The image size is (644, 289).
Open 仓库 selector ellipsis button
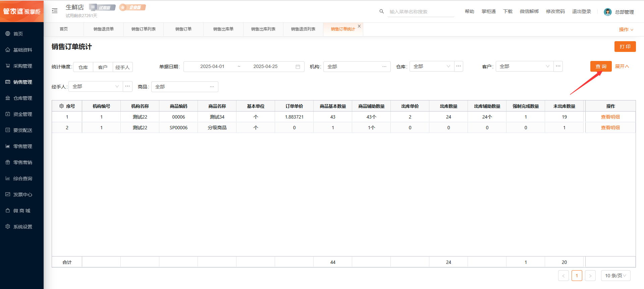click(x=459, y=66)
